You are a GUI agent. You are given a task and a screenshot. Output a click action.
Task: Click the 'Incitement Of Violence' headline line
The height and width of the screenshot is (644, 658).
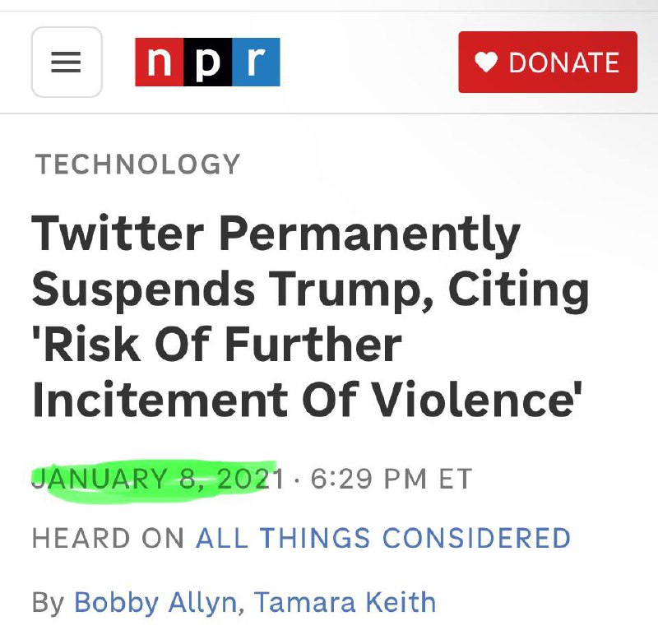(x=308, y=399)
